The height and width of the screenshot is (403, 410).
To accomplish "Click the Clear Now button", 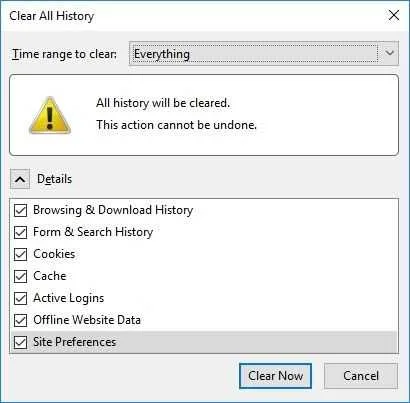I will tap(275, 376).
